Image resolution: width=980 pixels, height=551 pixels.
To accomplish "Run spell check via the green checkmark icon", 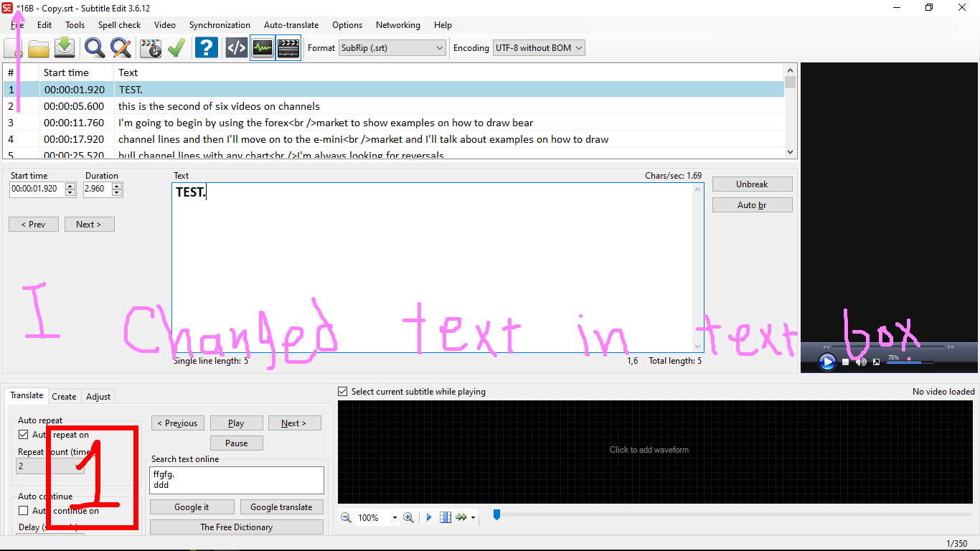I will (x=176, y=47).
